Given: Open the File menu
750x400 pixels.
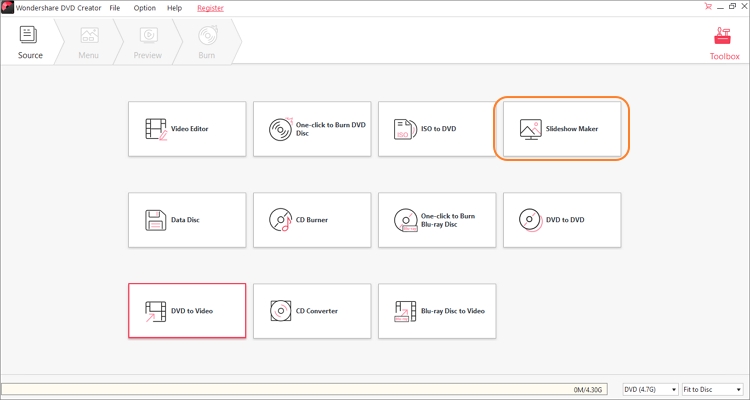Looking at the screenshot, I should [115, 8].
